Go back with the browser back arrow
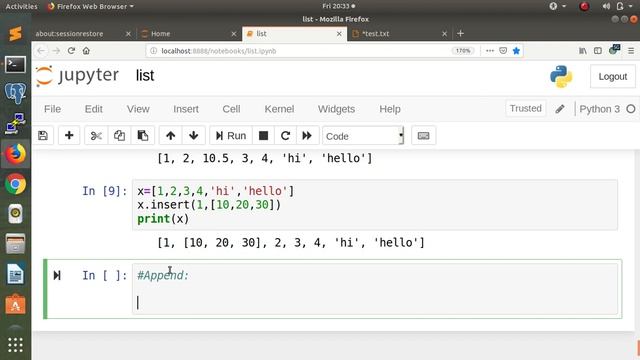This screenshot has width=640, height=360. pos(41,51)
